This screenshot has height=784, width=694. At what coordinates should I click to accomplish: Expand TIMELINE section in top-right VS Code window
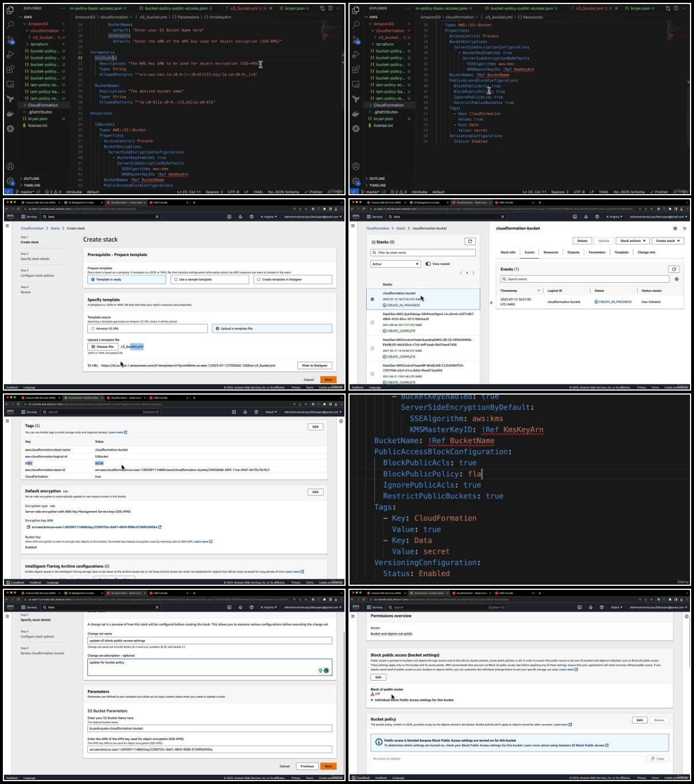click(377, 186)
